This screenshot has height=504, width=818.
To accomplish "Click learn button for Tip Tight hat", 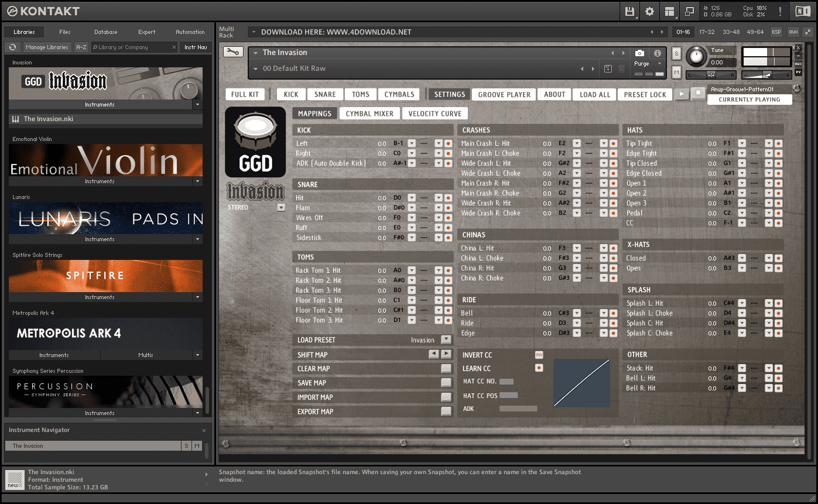I will [778, 143].
